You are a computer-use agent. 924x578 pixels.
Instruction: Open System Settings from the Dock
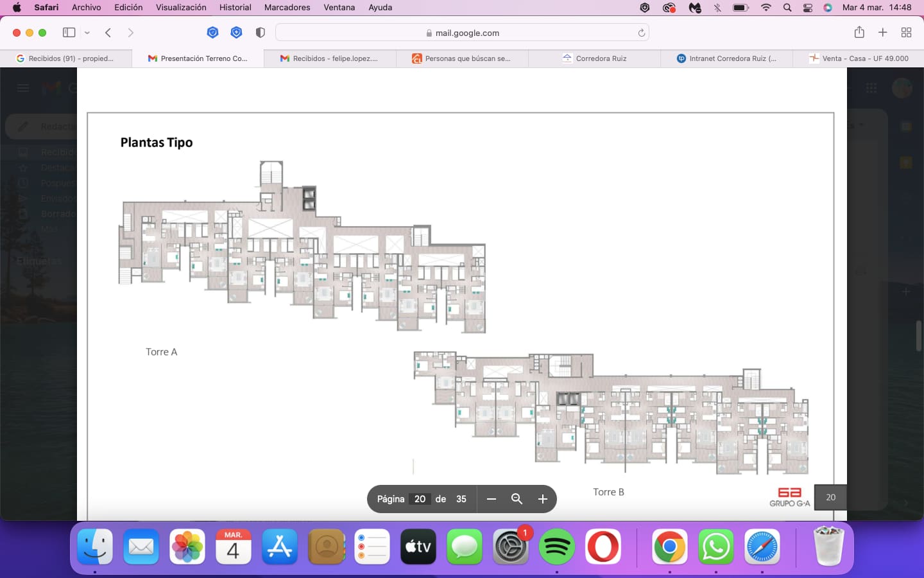(x=511, y=547)
